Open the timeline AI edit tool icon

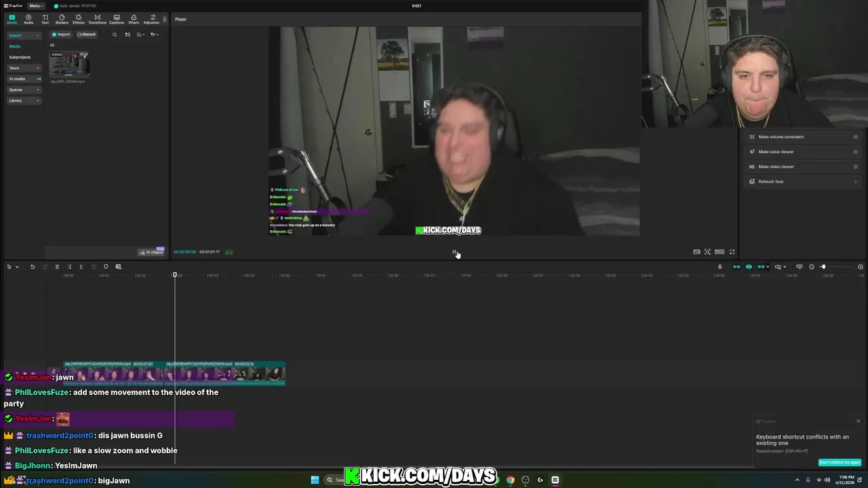coord(118,267)
